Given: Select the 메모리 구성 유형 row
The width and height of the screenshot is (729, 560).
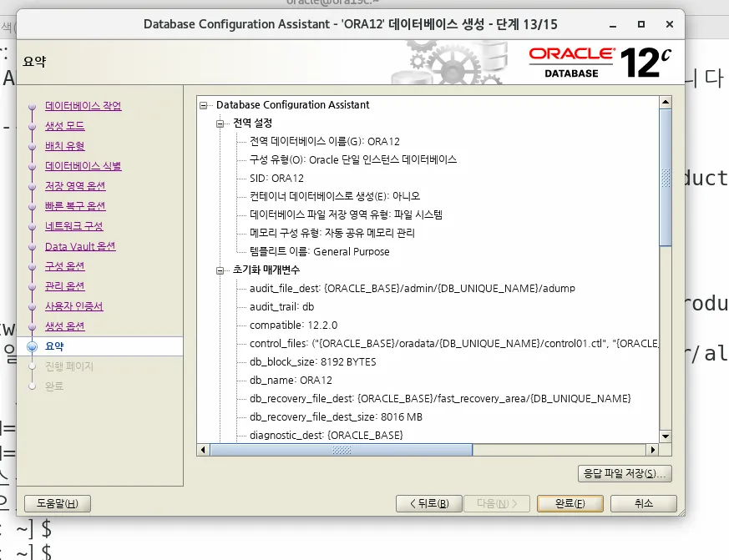Looking at the screenshot, I should 332,234.
